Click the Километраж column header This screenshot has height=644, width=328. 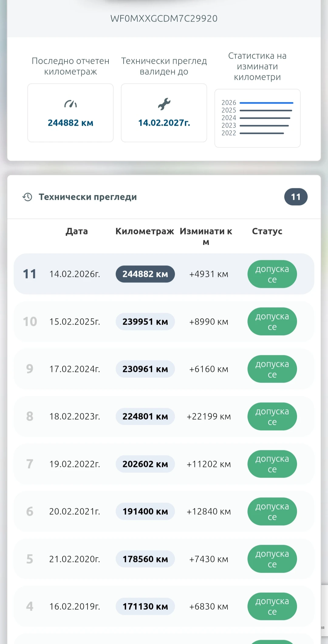(x=145, y=231)
